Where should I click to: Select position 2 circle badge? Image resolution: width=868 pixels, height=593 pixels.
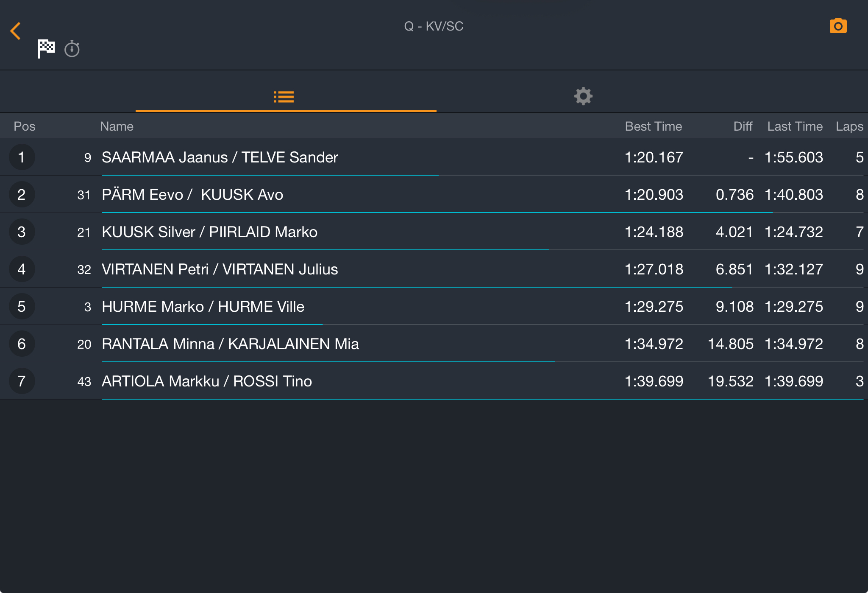click(x=22, y=194)
